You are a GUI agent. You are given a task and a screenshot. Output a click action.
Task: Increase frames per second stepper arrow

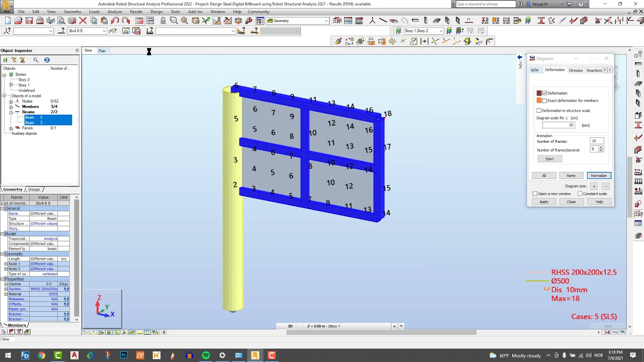(601, 147)
